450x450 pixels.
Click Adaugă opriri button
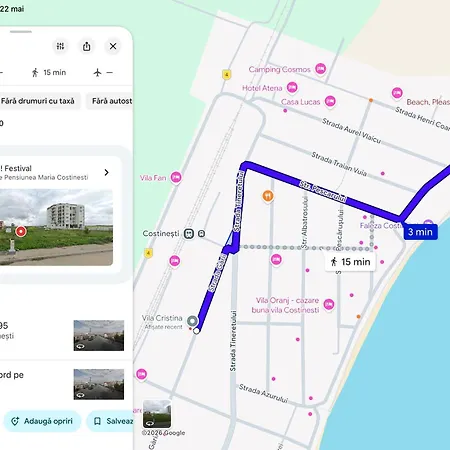coord(42,421)
